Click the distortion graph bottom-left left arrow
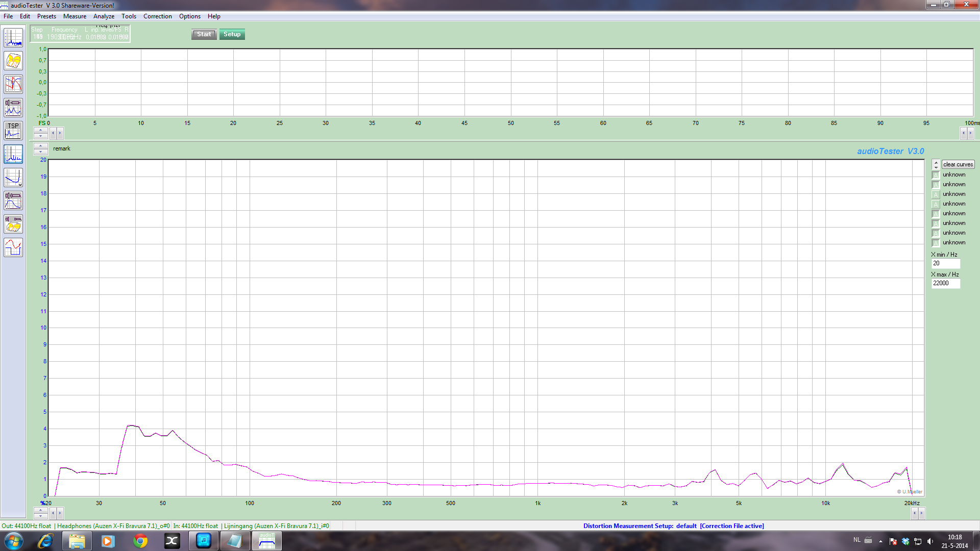This screenshot has height=551, width=980. pos(53,513)
